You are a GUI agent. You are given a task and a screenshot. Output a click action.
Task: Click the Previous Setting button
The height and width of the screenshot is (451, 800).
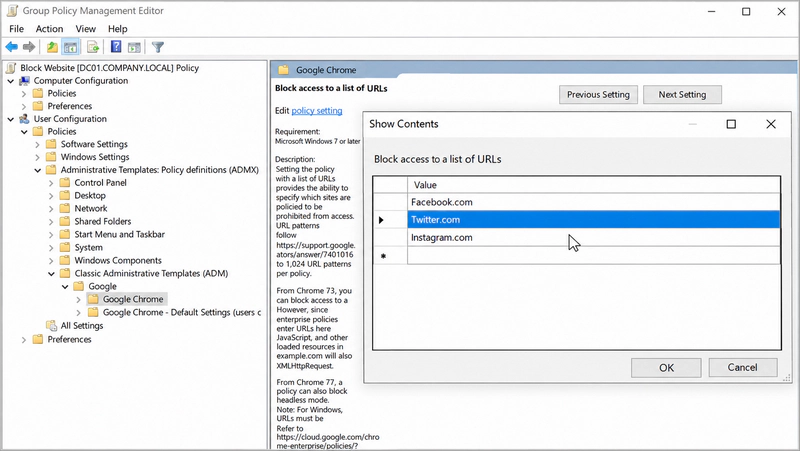(x=598, y=94)
